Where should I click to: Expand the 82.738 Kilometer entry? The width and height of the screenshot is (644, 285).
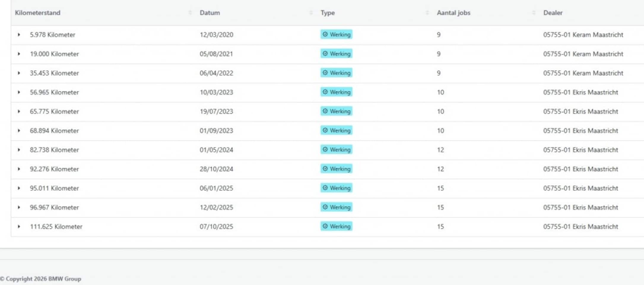19,150
